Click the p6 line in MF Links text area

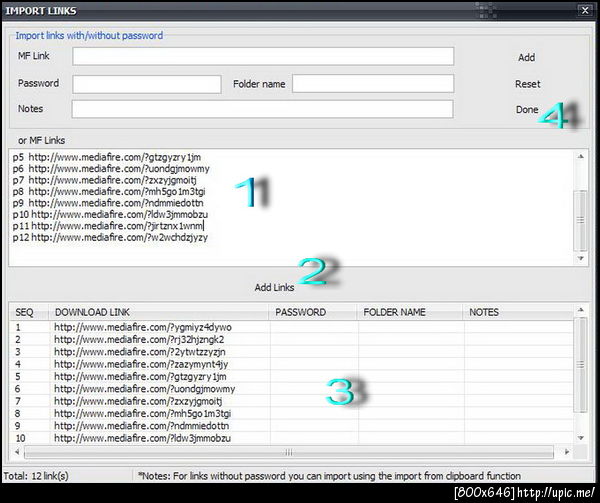pos(111,169)
